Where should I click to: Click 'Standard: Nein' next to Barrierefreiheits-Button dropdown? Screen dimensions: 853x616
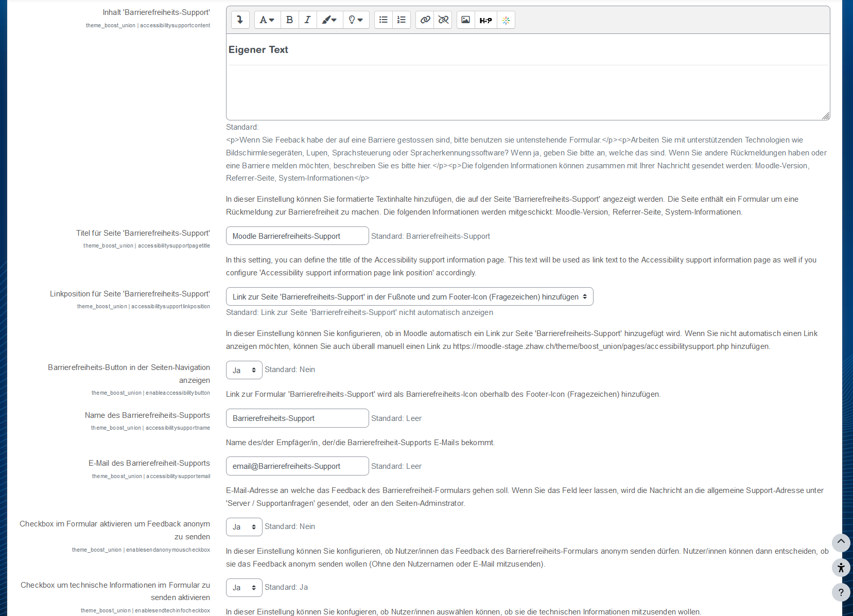click(290, 369)
